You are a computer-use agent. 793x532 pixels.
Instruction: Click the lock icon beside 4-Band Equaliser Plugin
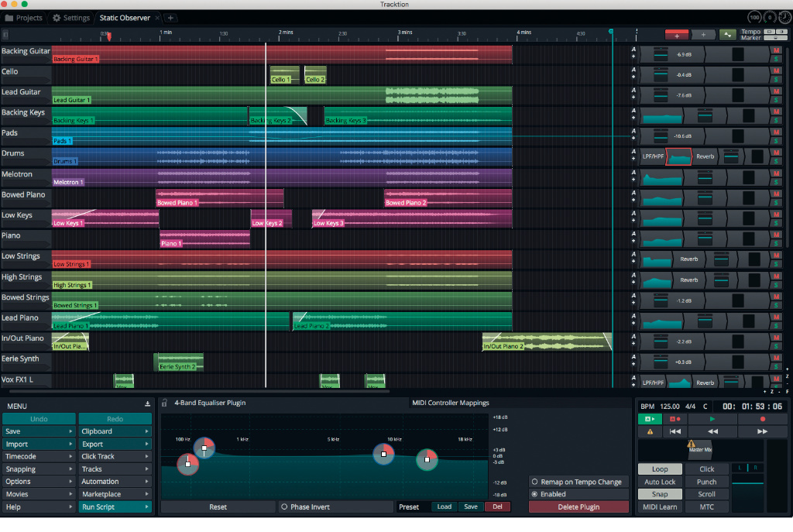point(164,403)
